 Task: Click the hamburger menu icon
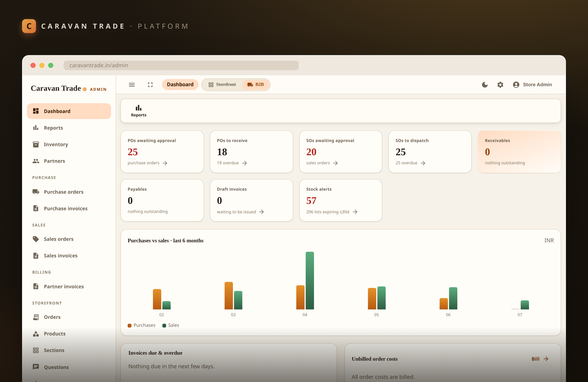[132, 85]
